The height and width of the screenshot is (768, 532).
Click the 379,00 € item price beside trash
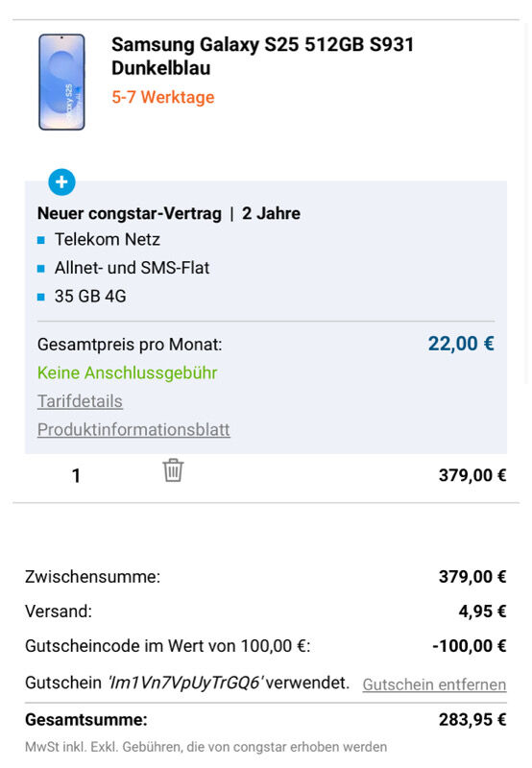click(x=472, y=475)
